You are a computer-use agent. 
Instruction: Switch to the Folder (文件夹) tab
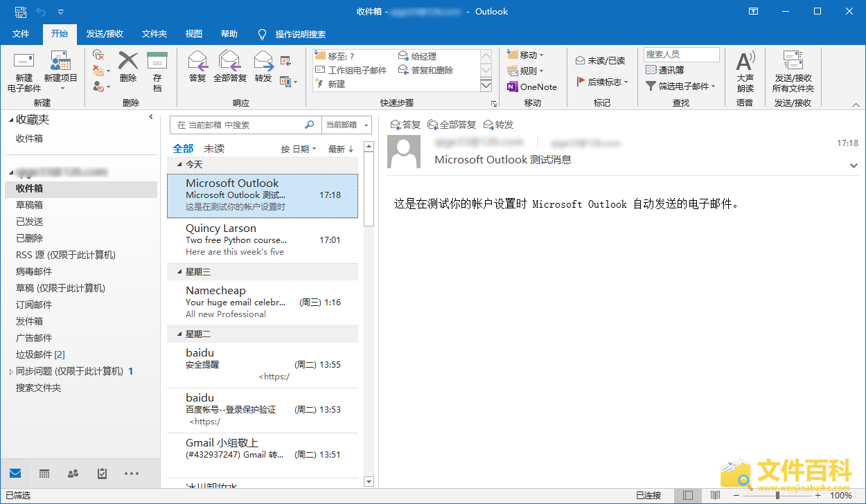pyautogui.click(x=154, y=34)
